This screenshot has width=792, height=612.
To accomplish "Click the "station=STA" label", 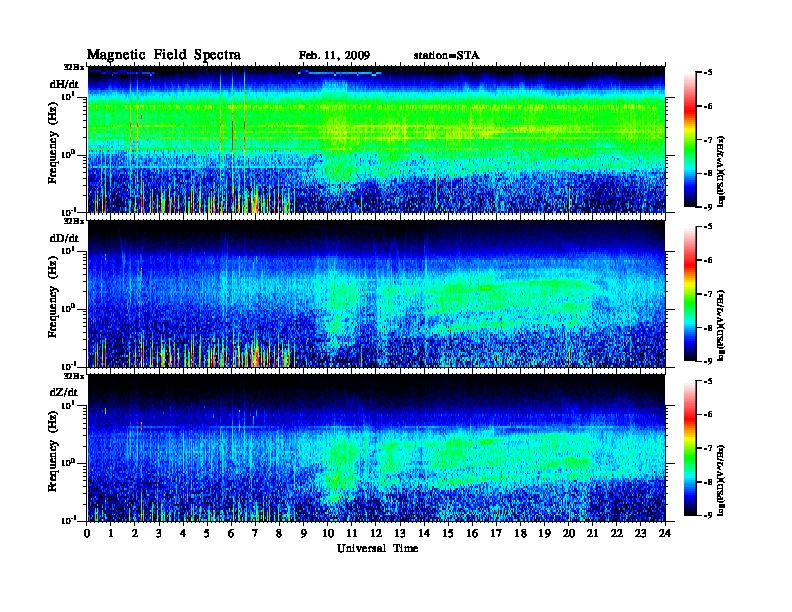I will [446, 56].
